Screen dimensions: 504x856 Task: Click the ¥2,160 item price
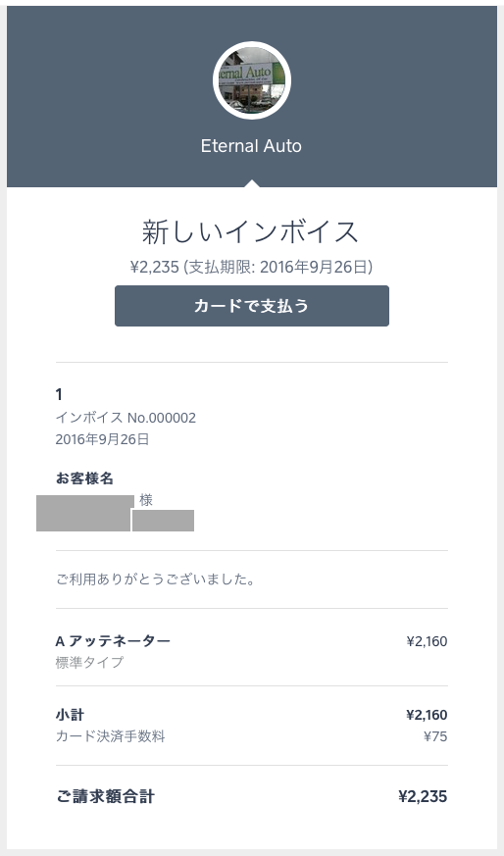point(427,641)
